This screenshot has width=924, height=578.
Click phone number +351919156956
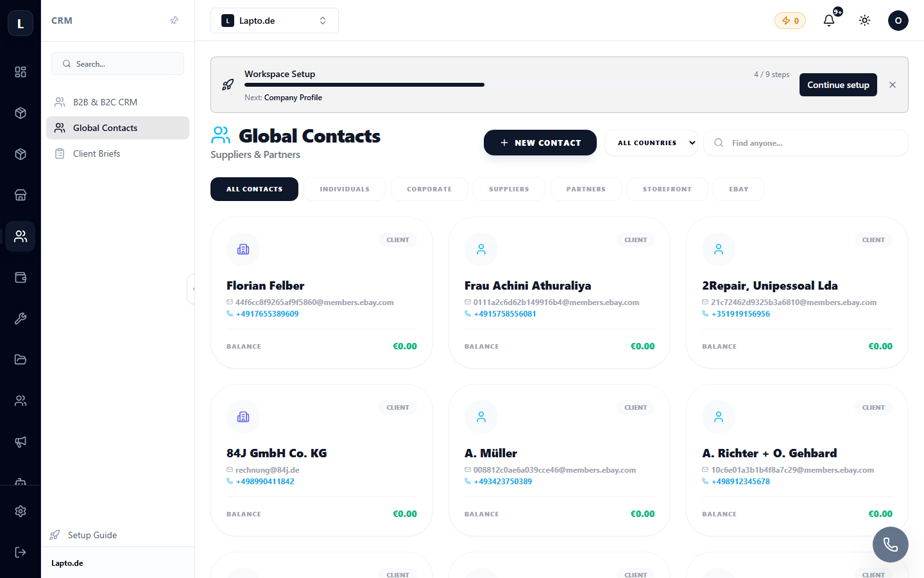(x=740, y=314)
